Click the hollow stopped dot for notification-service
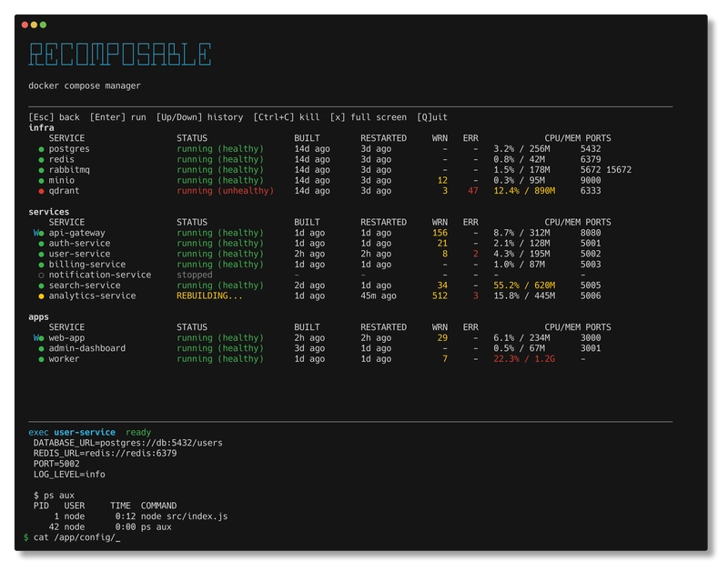The height and width of the screenshot is (571, 728). pos(41,275)
